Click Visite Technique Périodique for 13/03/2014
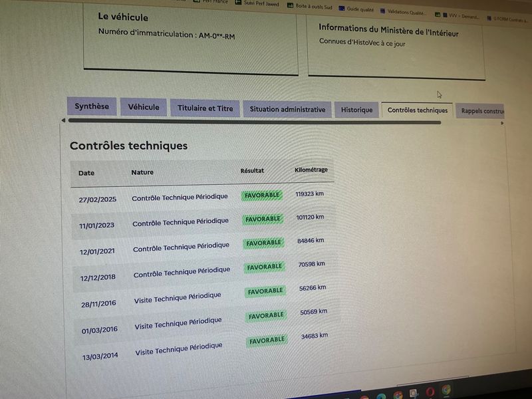This screenshot has height=399, width=532. [x=179, y=349]
